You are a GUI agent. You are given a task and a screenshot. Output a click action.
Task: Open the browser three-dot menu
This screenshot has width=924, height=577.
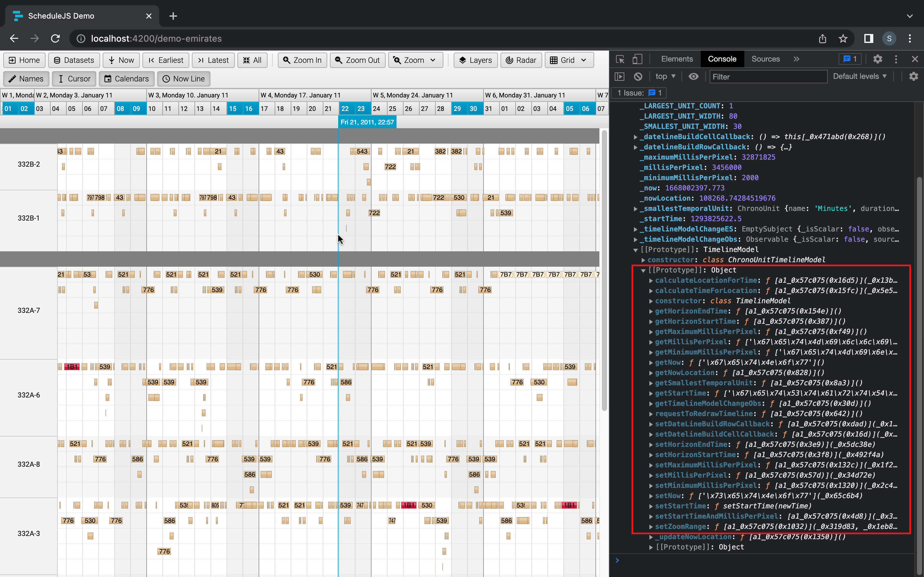coord(910,38)
